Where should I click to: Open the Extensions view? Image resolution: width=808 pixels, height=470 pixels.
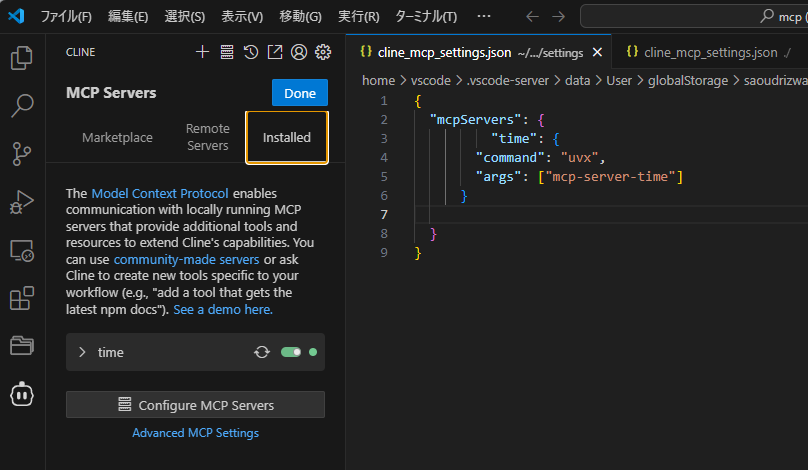coord(22,298)
